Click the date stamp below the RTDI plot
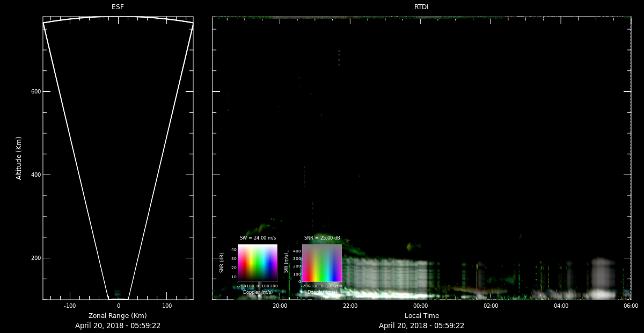Screen dimensions: 644x333 (x=421, y=325)
